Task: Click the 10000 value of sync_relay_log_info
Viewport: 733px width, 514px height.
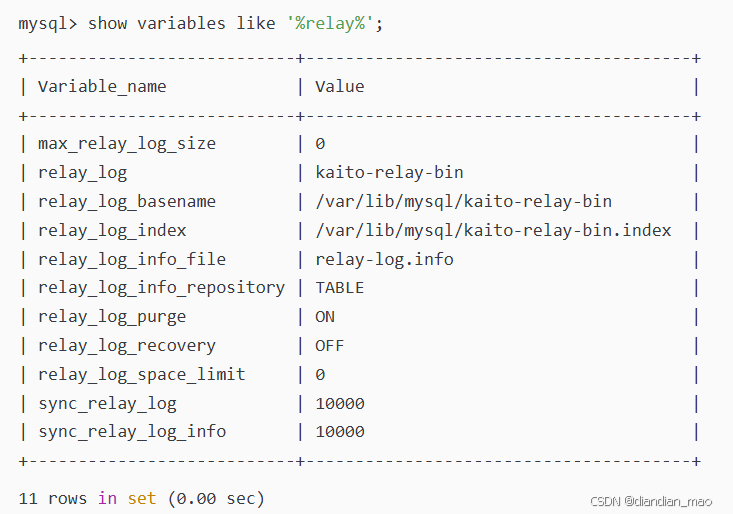Action: pyautogui.click(x=340, y=432)
